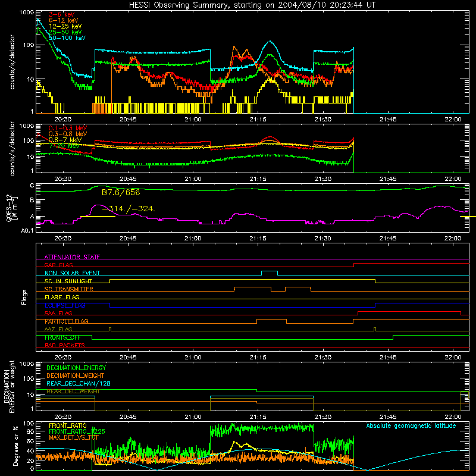Click the 22:00 tick label under the bottom-most decimation panel
This screenshot has height=476, width=476.
[453, 417]
